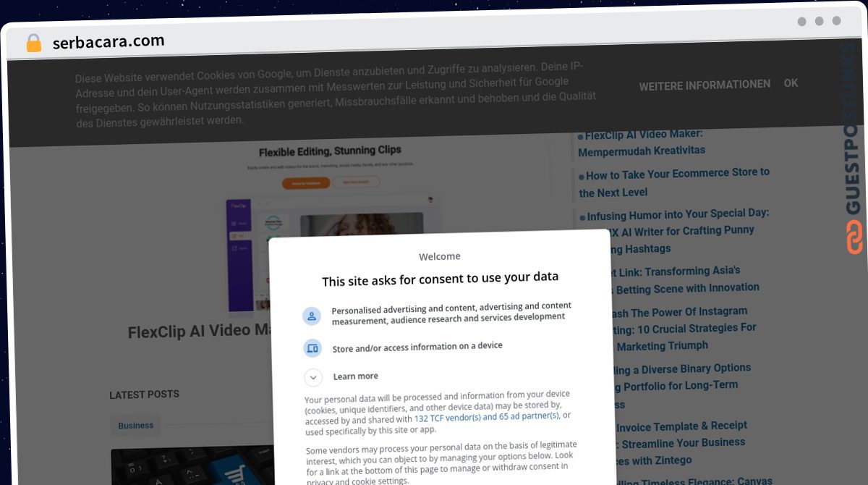
Task: Open Invoice Template & Receipt article link
Action: coord(680,442)
